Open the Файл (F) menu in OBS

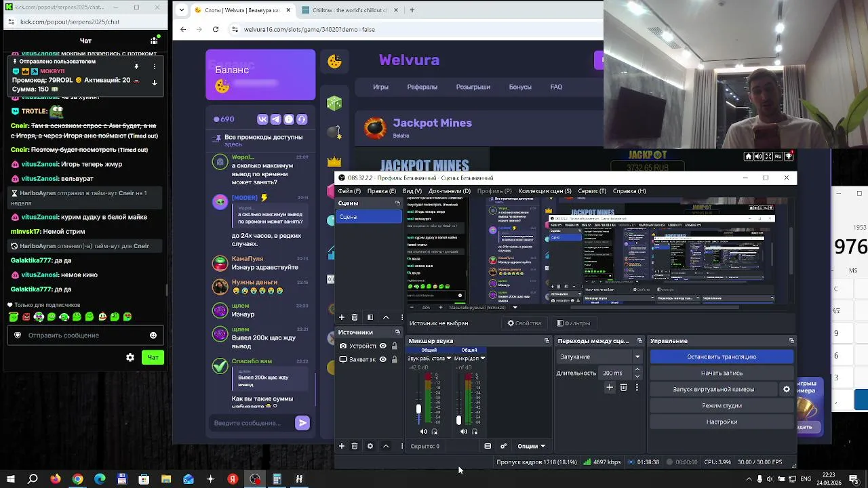point(349,191)
